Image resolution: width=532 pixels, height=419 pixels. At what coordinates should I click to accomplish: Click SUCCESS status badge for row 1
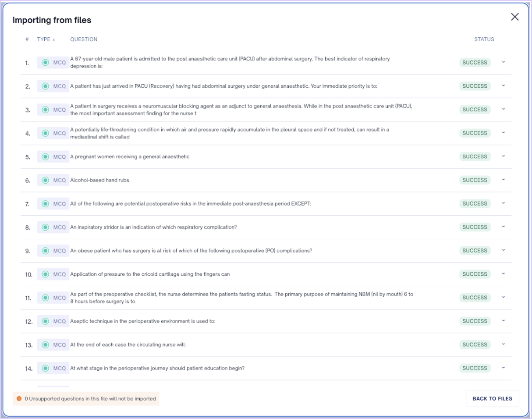point(475,62)
